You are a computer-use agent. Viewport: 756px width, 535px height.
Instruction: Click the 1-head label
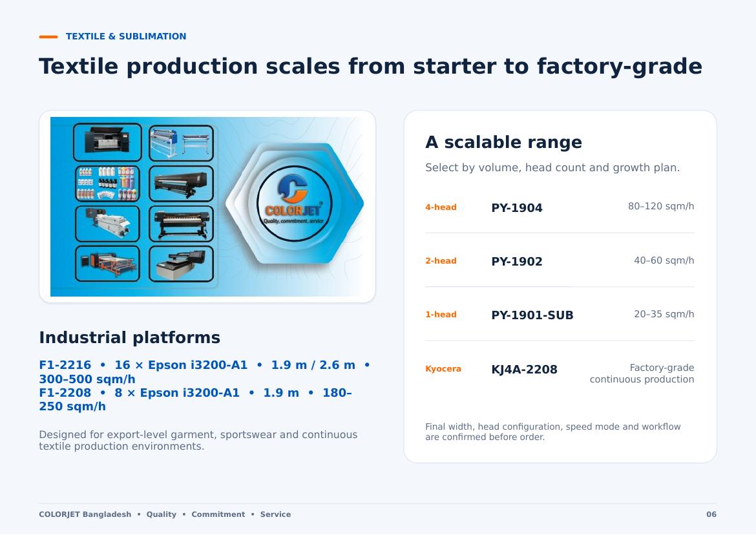pyautogui.click(x=441, y=314)
